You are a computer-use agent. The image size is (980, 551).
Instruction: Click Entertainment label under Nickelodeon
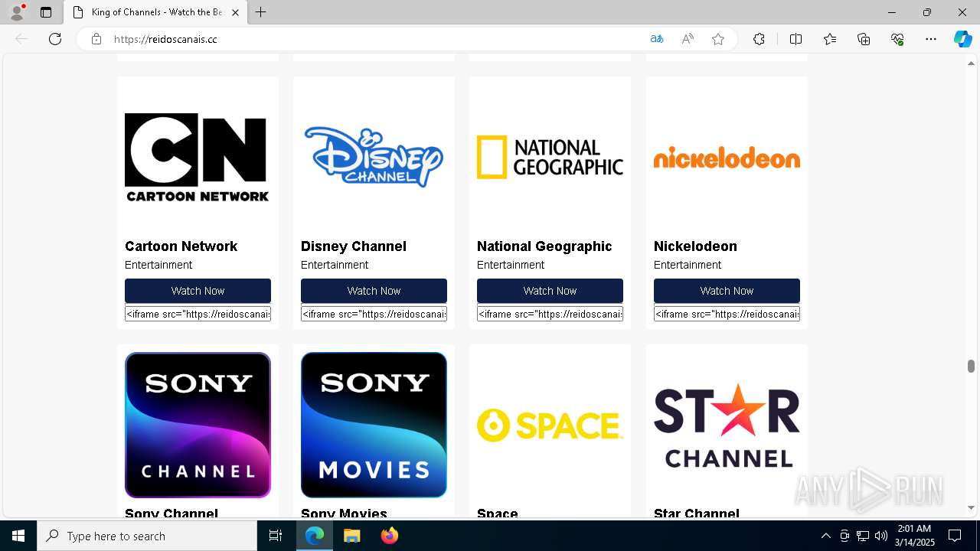coord(688,265)
